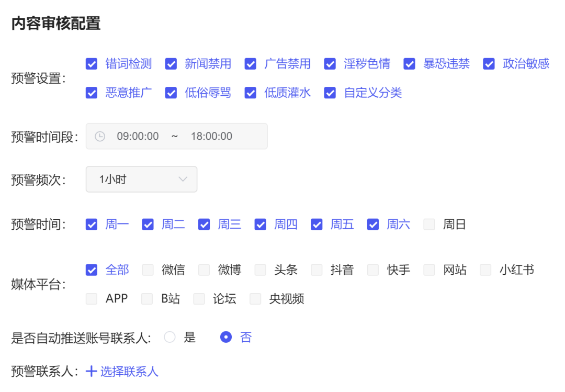565x392 pixels.
Task: Disable the 政治敏感 warning category
Action: [x=489, y=64]
